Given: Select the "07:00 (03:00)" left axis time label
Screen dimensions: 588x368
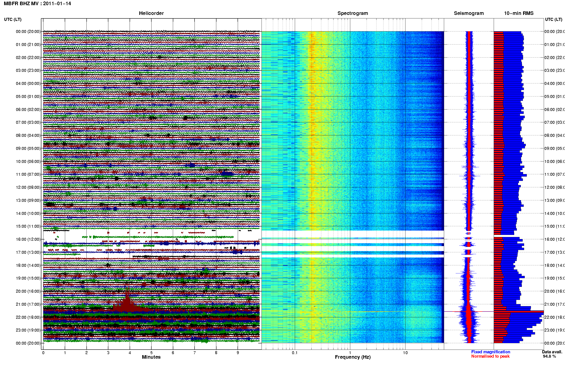Looking at the screenshot, I should pos(28,122).
